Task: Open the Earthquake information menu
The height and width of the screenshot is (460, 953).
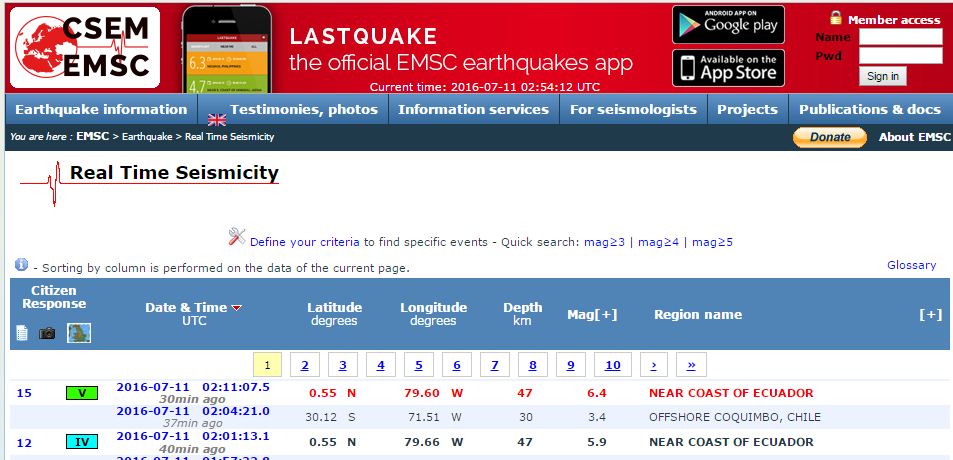Action: [101, 110]
